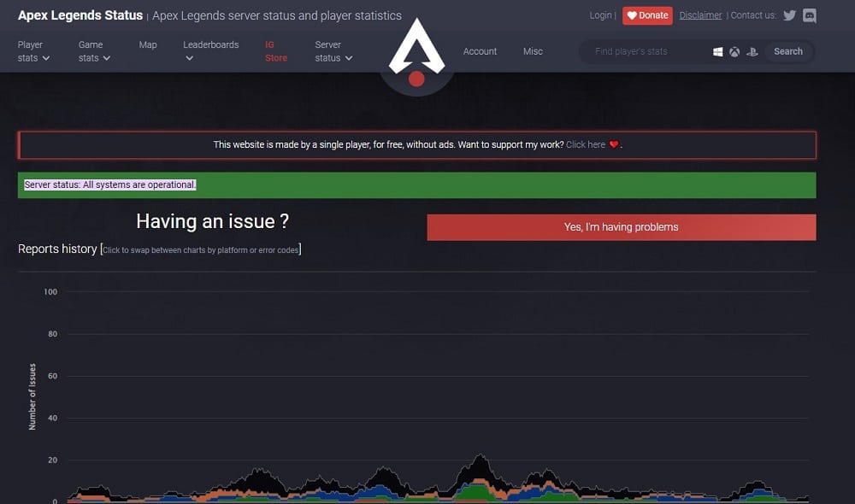Select the PlayStation platform icon
This screenshot has height=504, width=855.
point(752,52)
